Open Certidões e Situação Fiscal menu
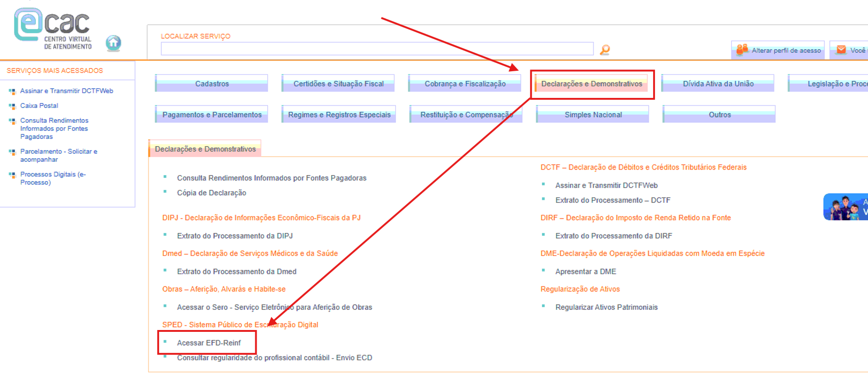868x387 pixels. pos(338,83)
